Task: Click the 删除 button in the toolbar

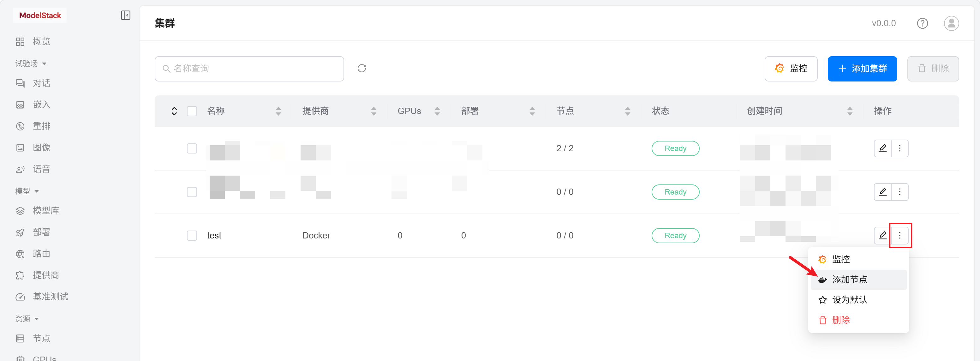Action: (933, 69)
